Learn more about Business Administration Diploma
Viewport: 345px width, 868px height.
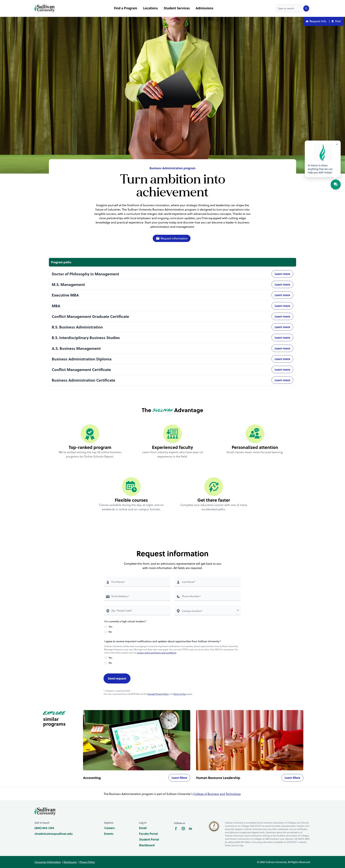(282, 359)
